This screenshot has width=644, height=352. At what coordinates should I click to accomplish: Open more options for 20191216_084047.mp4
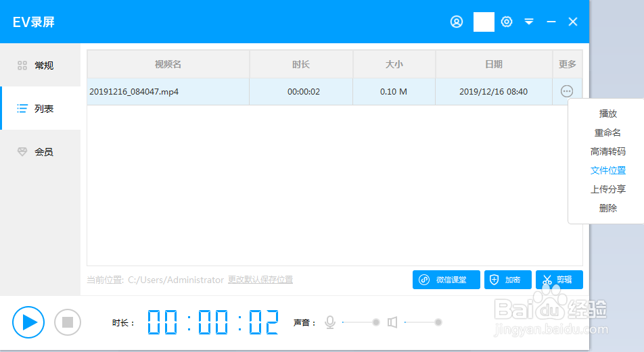pos(567,91)
